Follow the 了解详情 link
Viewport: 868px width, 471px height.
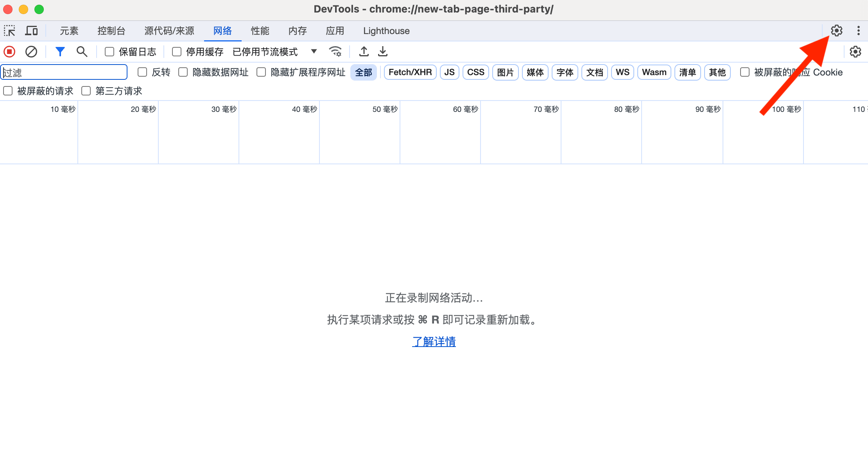(x=434, y=342)
